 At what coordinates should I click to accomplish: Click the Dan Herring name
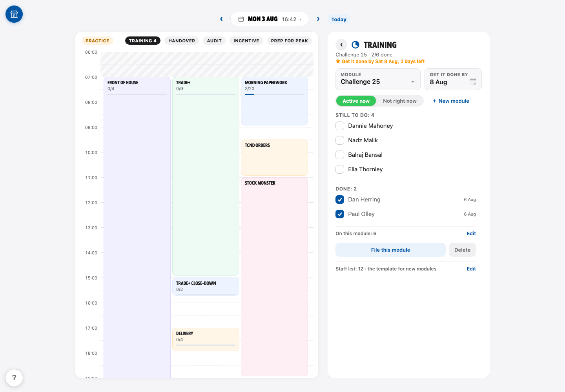pyautogui.click(x=364, y=200)
